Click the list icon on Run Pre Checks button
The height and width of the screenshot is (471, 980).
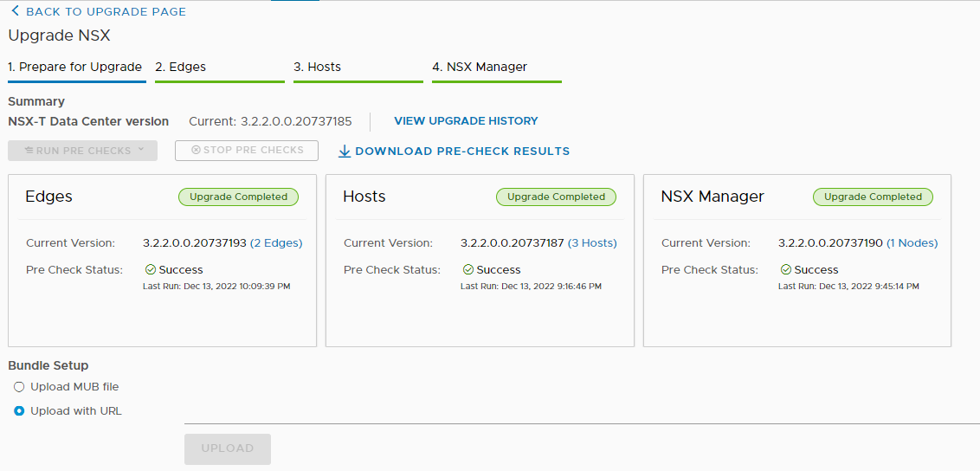coord(29,151)
